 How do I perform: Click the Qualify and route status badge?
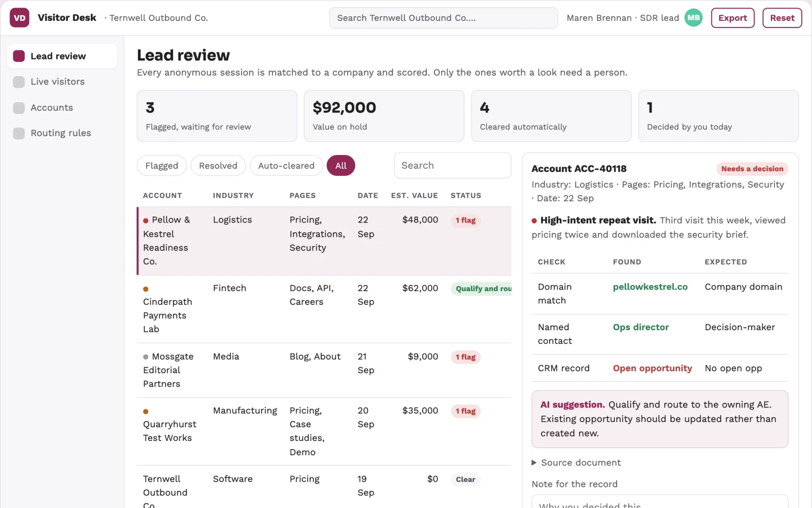pyautogui.click(x=481, y=289)
